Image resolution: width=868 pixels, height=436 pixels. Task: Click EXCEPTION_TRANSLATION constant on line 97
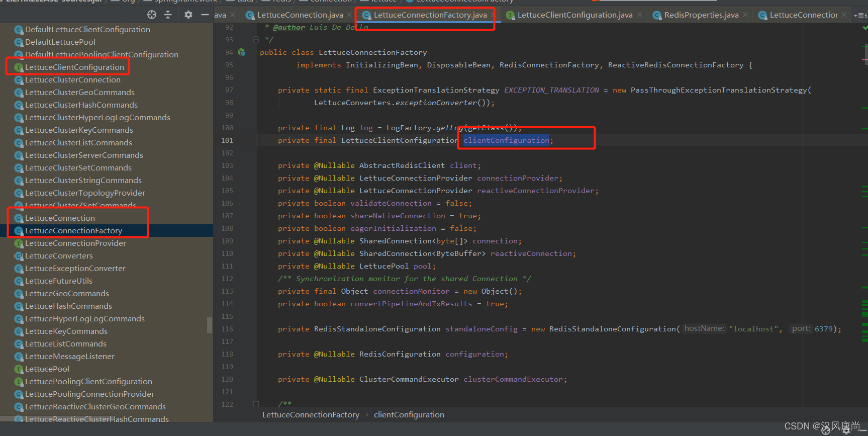[551, 90]
